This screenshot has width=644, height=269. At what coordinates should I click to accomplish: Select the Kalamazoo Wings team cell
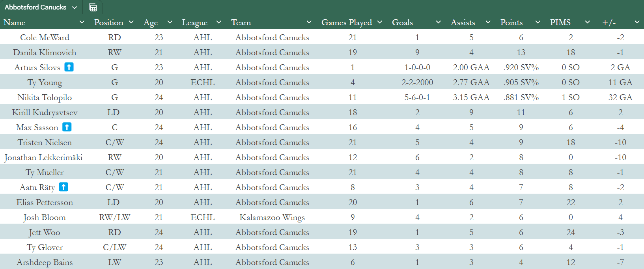point(272,217)
